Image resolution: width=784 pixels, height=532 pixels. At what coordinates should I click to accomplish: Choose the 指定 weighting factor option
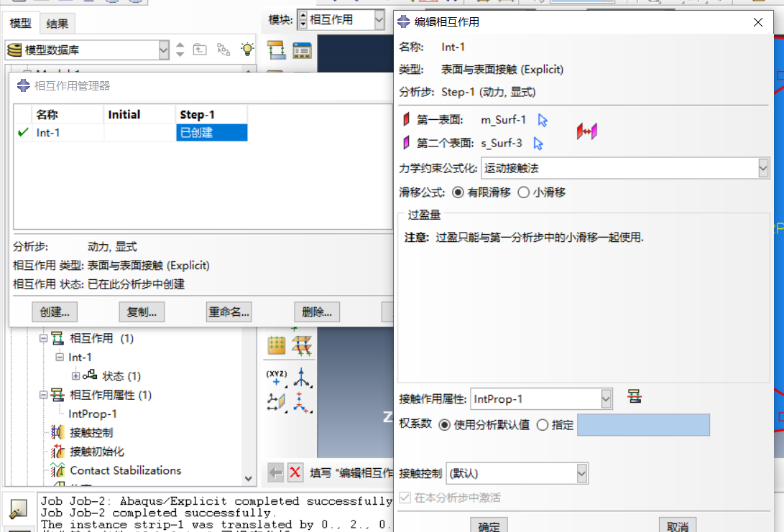[x=543, y=425]
